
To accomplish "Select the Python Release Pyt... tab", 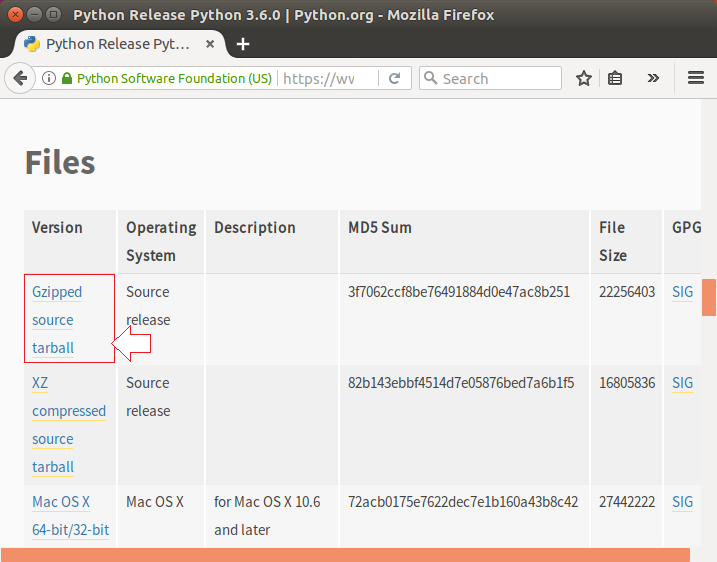I will click(119, 44).
